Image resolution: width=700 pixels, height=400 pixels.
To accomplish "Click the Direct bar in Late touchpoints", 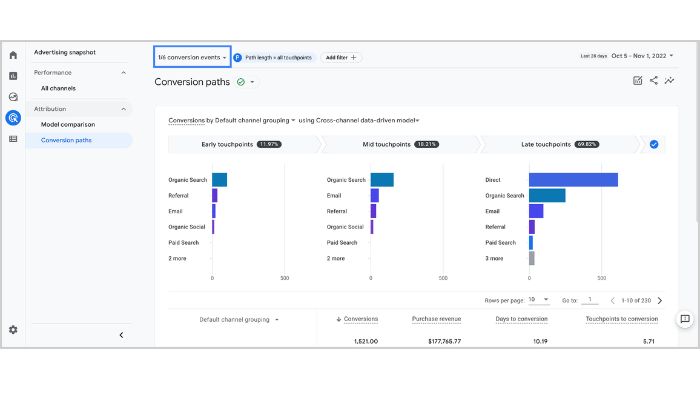I will (x=573, y=180).
